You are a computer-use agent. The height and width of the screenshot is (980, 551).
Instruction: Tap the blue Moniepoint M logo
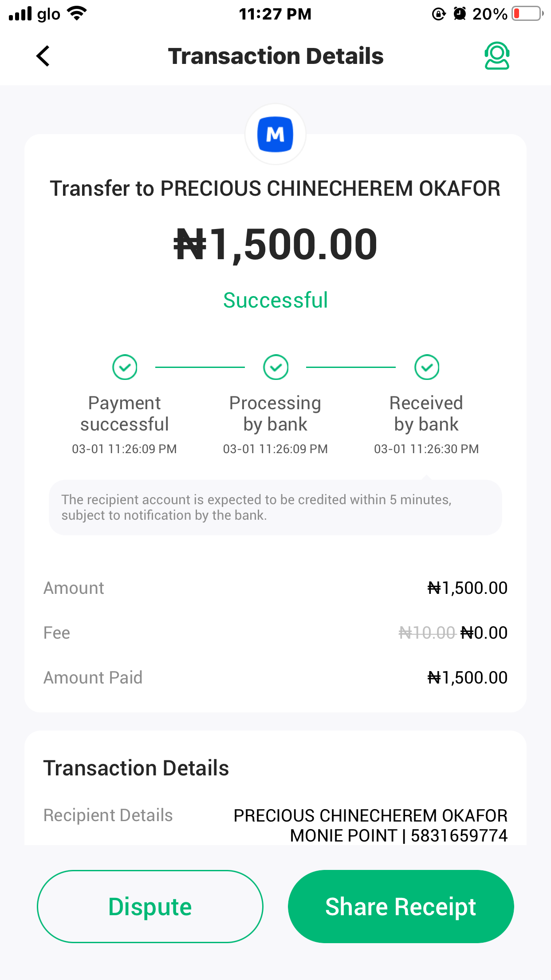tap(275, 134)
